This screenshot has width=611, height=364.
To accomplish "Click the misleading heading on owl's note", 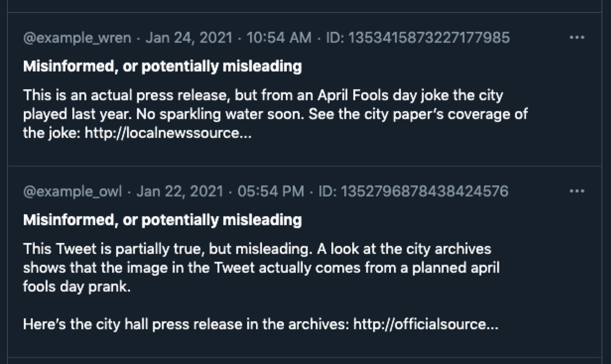I will pyautogui.click(x=162, y=220).
